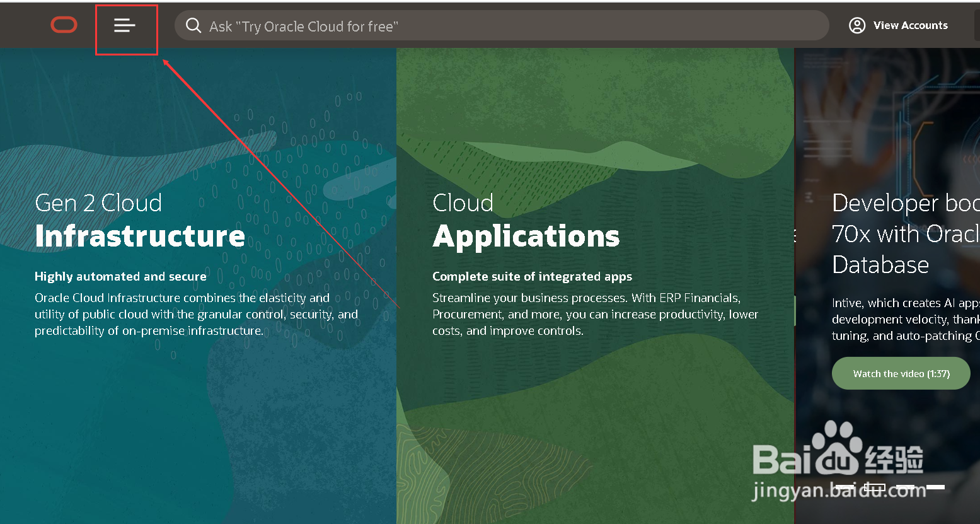The image size is (980, 524).
Task: Open the Cloud Applications heading
Action: pos(526,219)
